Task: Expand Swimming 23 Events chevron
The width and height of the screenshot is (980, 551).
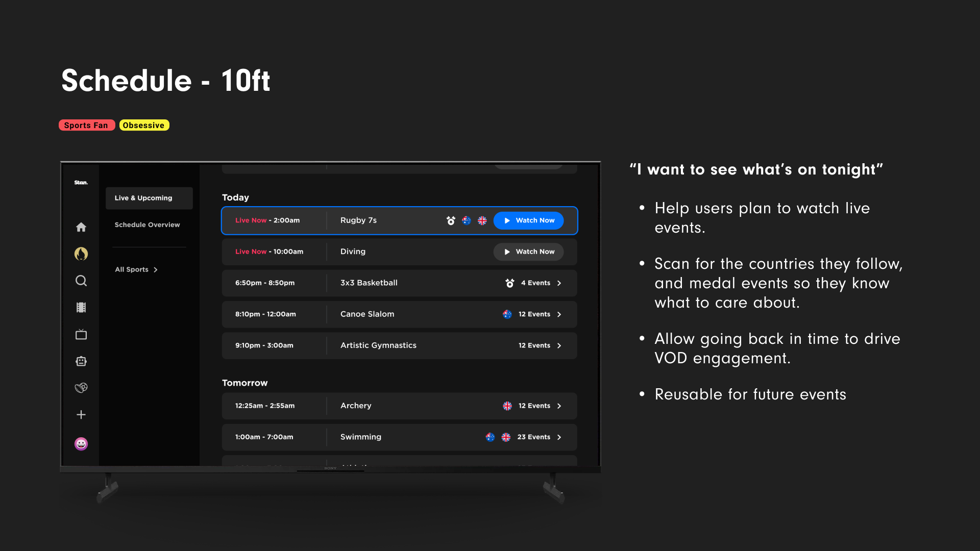Action: pos(559,437)
